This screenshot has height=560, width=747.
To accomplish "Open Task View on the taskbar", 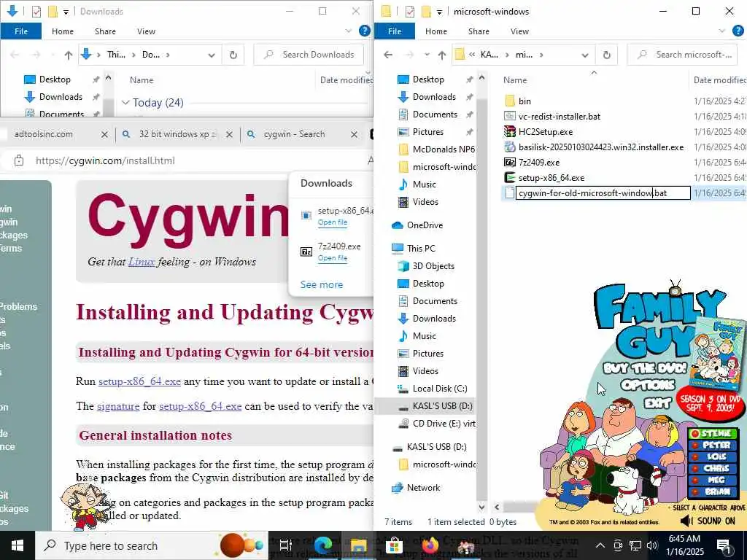I will [285, 545].
